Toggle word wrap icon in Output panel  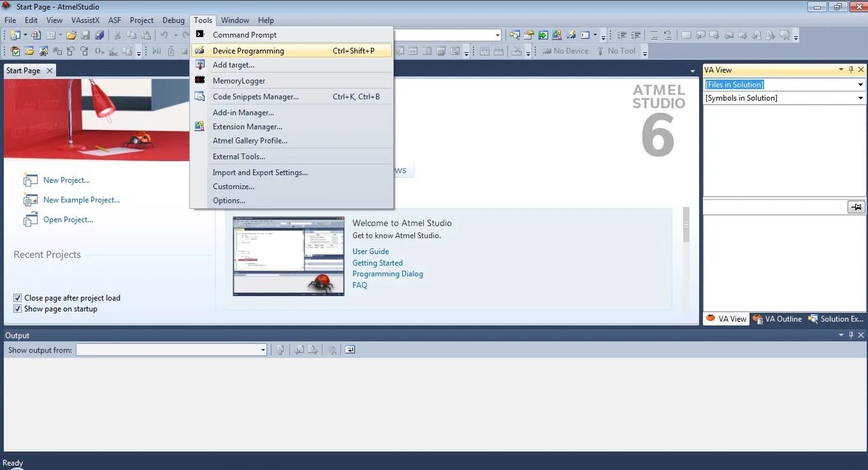click(350, 350)
